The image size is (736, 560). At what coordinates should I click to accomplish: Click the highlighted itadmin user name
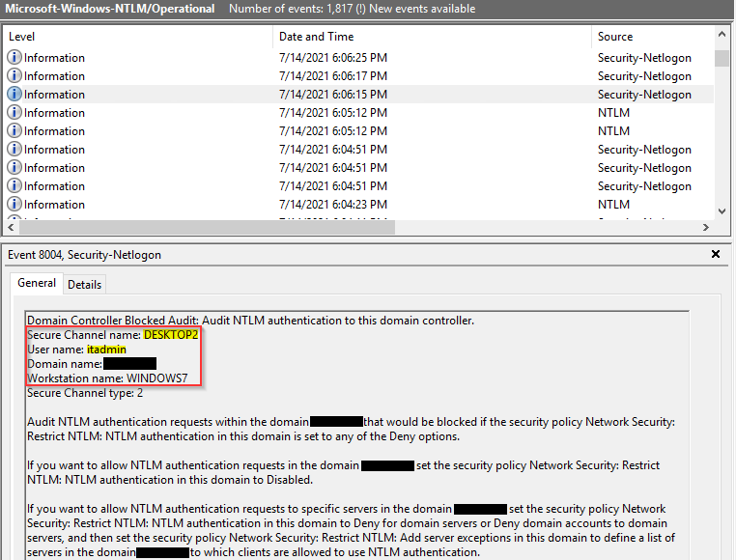coord(105,350)
